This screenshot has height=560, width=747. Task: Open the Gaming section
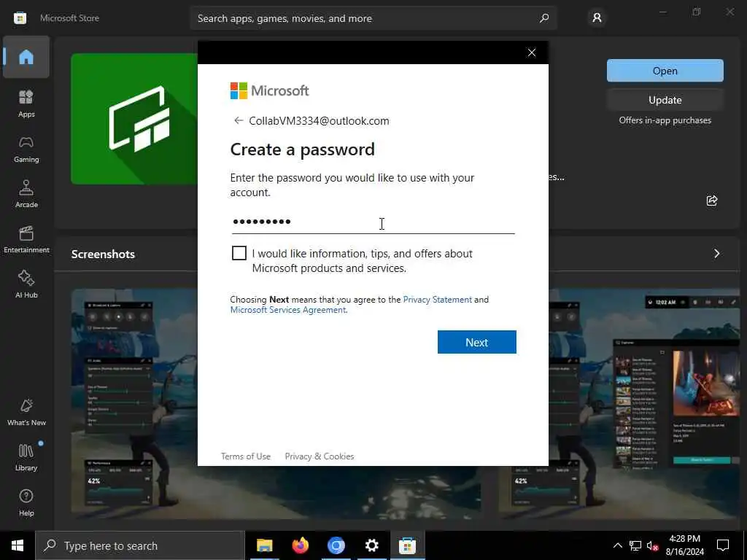click(x=26, y=149)
